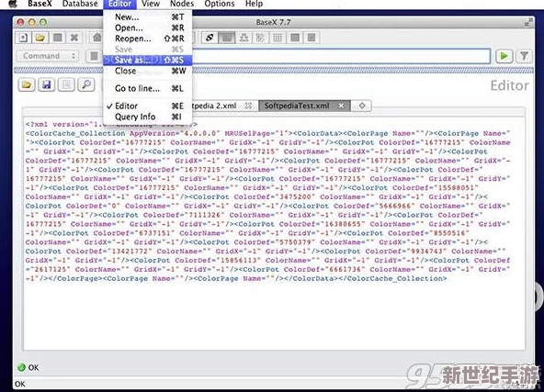Click the closing ColorCache_Collection tag text

392,278
